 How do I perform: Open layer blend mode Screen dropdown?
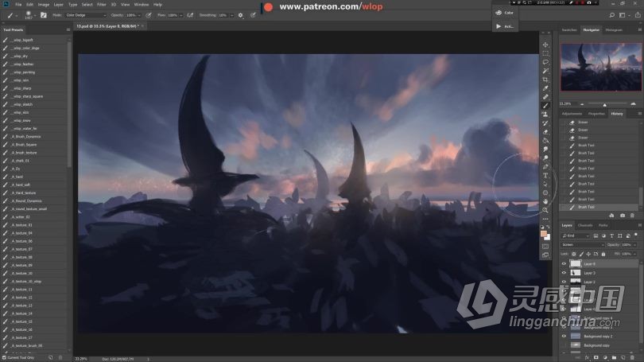(x=582, y=245)
